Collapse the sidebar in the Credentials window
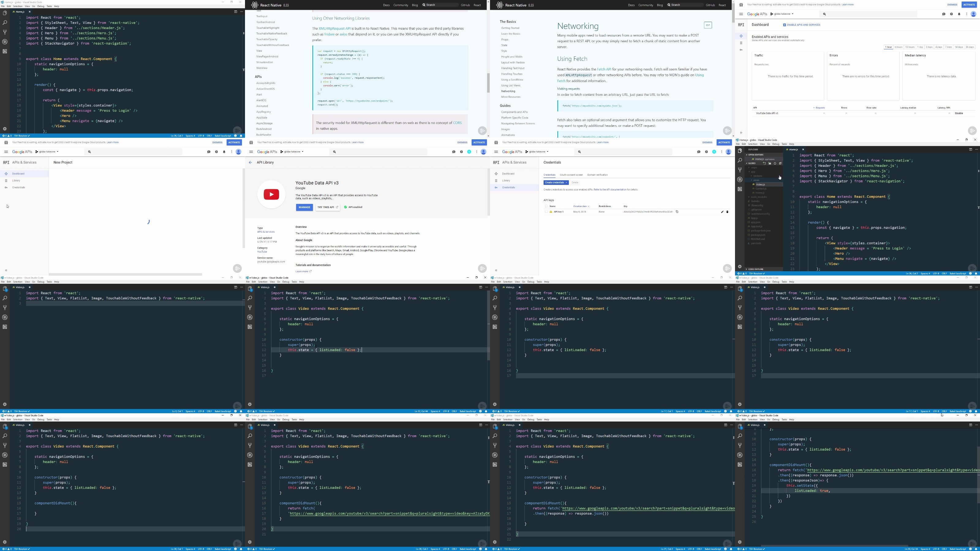980x551 pixels. [x=496, y=270]
